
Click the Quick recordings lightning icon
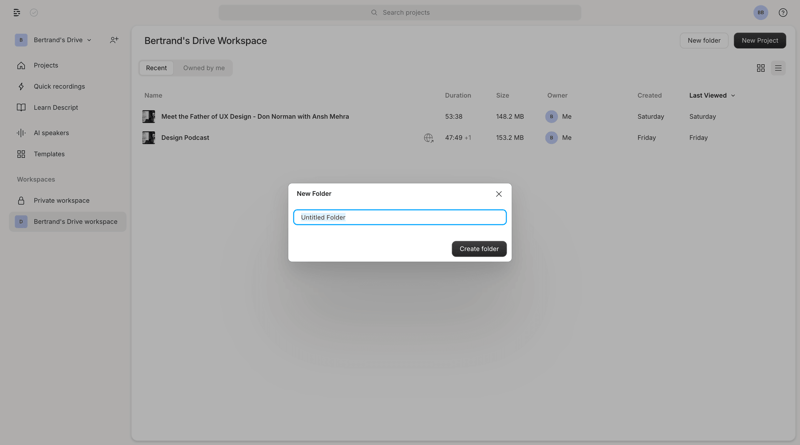click(21, 86)
